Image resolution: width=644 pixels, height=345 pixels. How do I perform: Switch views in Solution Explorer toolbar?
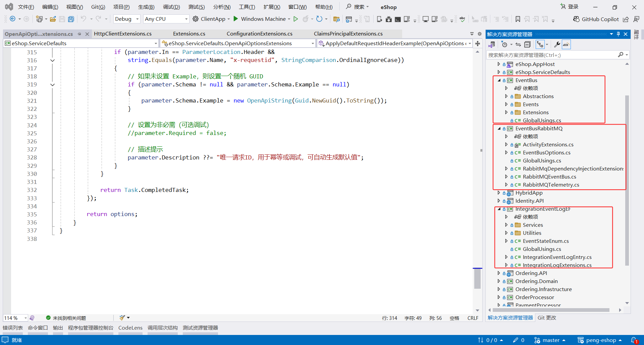[492, 45]
